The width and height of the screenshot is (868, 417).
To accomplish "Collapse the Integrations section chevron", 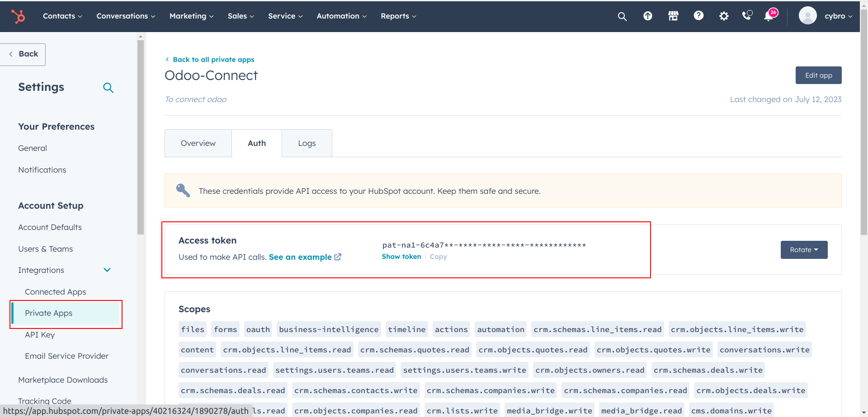I will click(107, 270).
